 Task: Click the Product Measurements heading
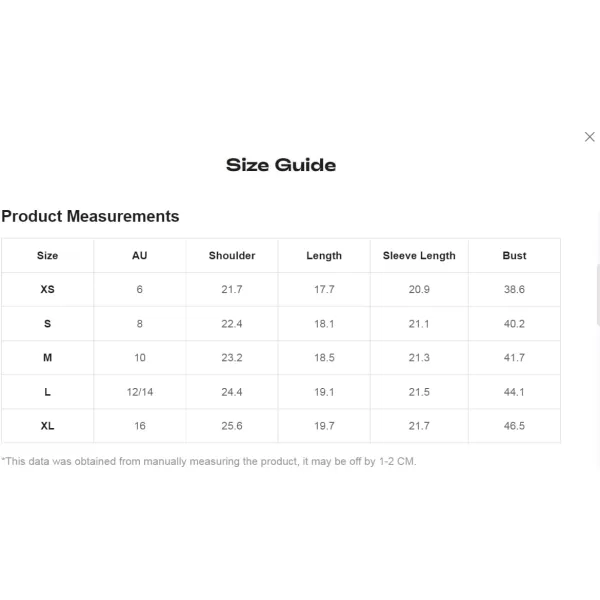click(90, 216)
